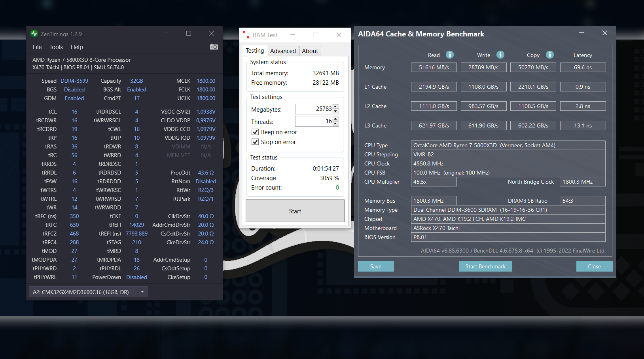
Task: Click the VSOC (SVI2) value 1.0938V
Action: pos(206,112)
